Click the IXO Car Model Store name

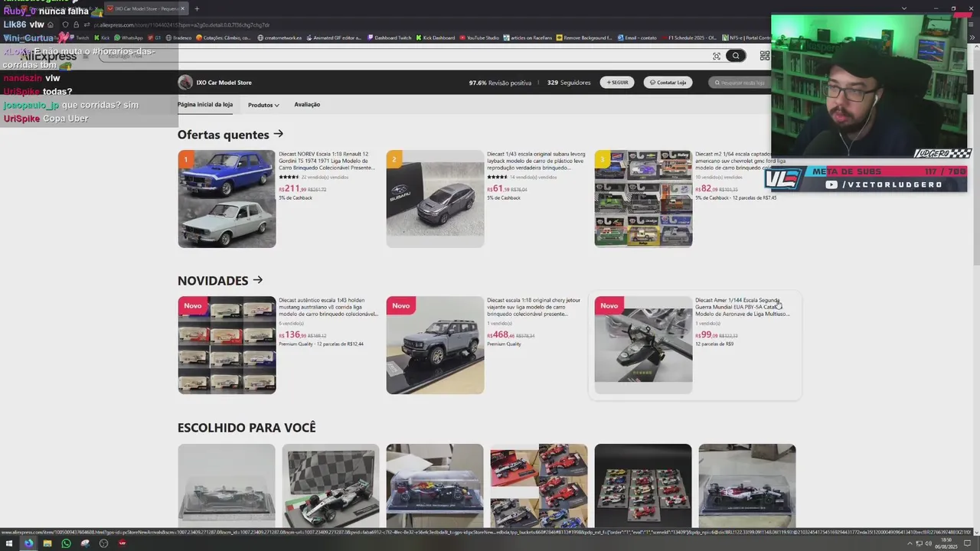point(224,83)
